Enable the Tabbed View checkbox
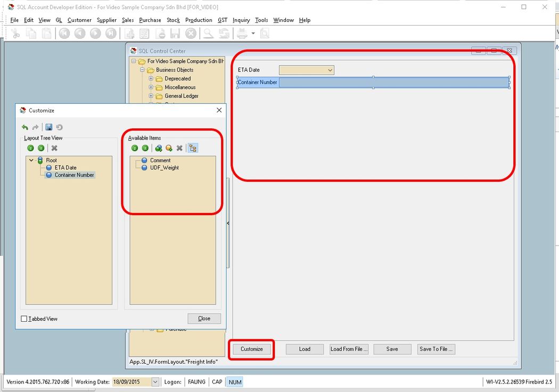Image resolution: width=559 pixels, height=392 pixels. pyautogui.click(x=24, y=319)
